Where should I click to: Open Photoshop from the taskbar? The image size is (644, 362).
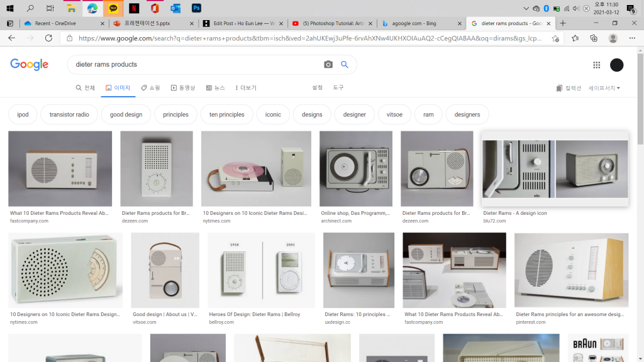pos(196,8)
